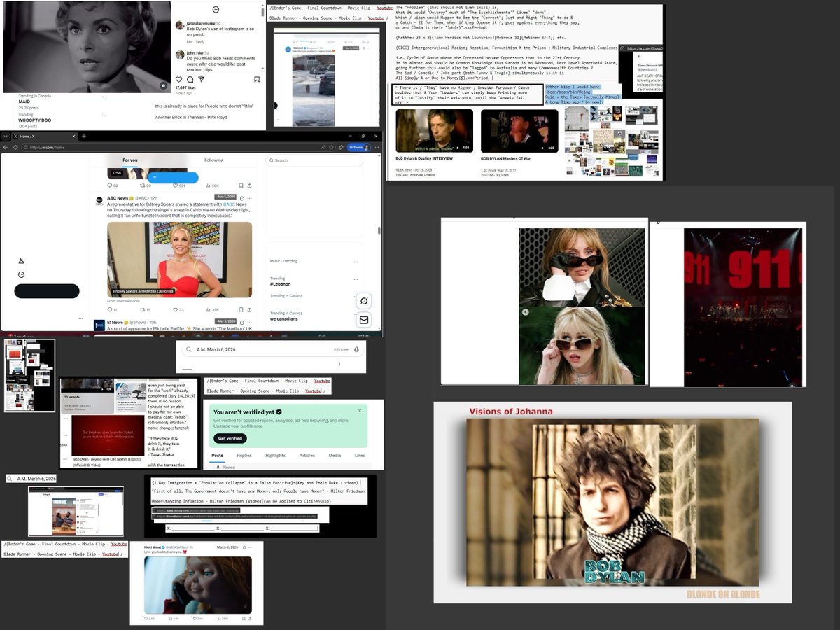Open Instagram comment bubble icon
840x630 pixels.
pos(190,79)
